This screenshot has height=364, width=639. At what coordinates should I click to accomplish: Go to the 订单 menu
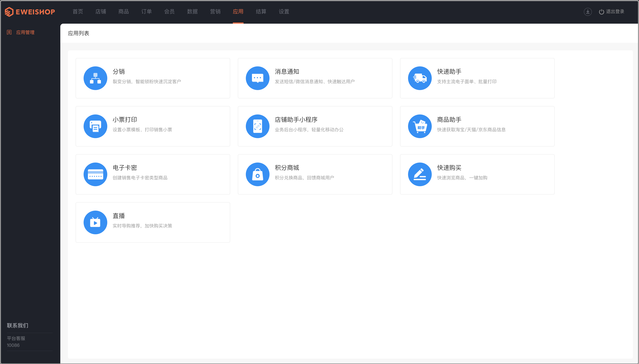146,11
